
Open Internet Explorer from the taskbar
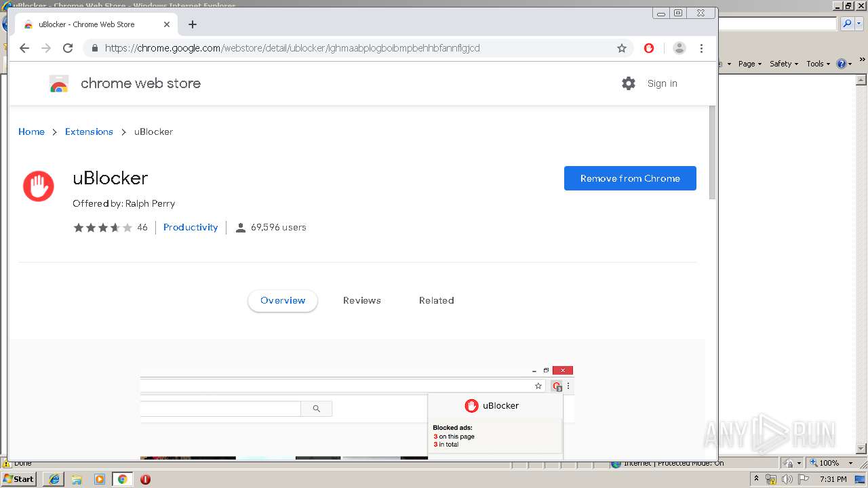[54, 479]
